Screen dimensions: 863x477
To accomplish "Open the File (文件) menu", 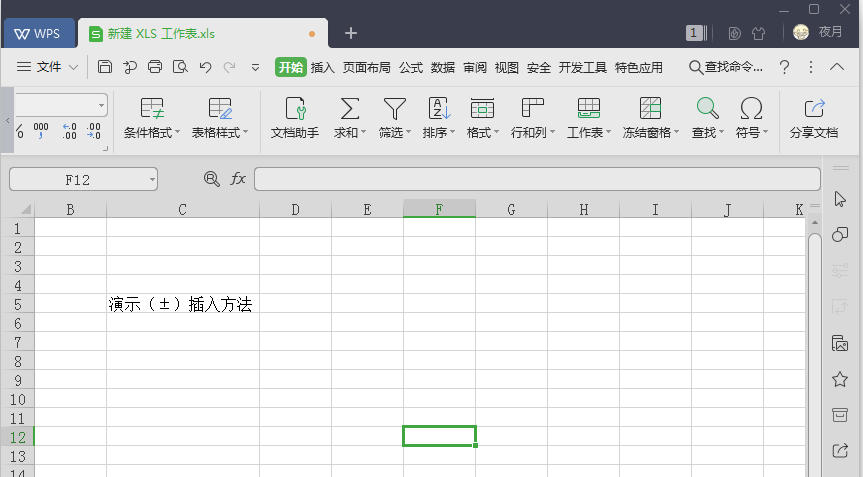I will [48, 67].
